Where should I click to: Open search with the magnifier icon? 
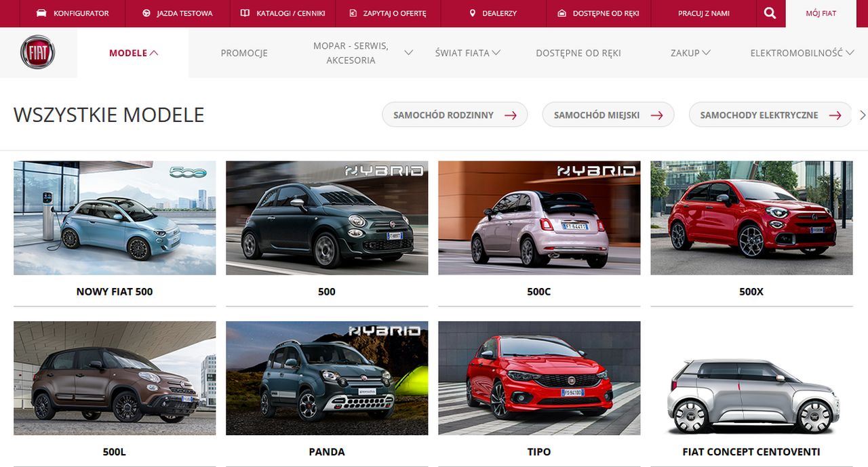tap(770, 13)
